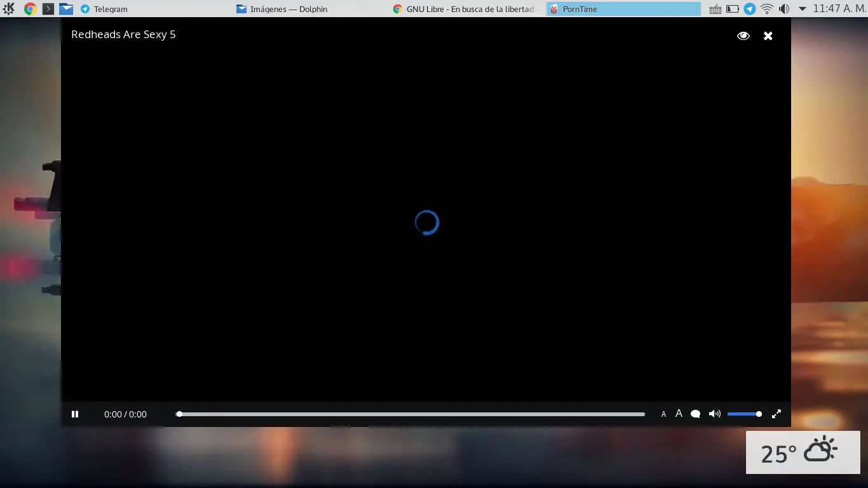Viewport: 868px width, 488px height.
Task: Open battery status tray icon
Action: [733, 9]
